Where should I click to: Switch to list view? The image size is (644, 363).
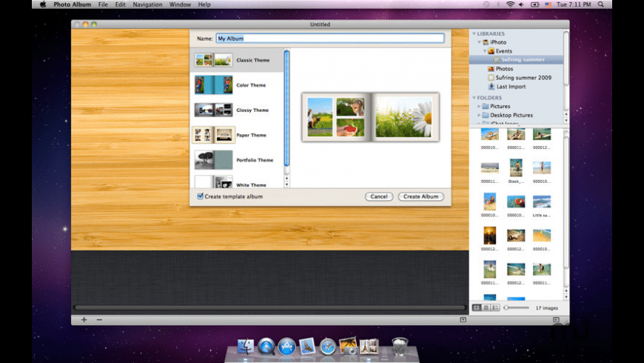[486, 307]
